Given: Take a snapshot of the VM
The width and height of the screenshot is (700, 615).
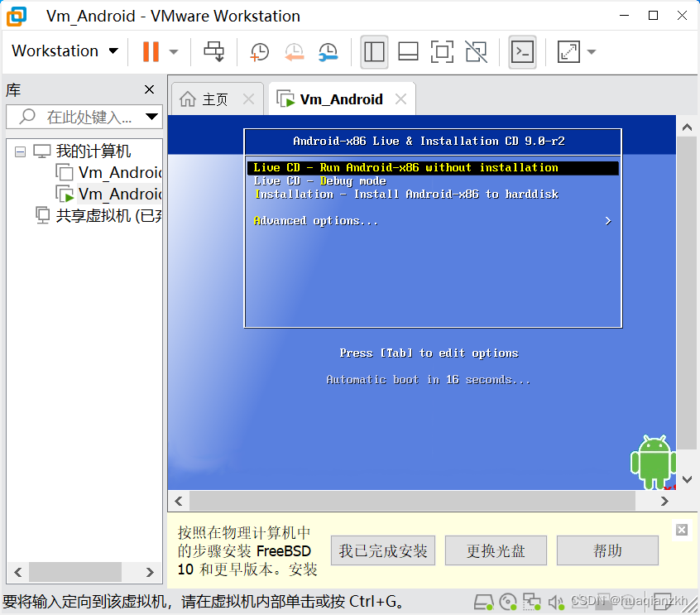Looking at the screenshot, I should point(260,51).
